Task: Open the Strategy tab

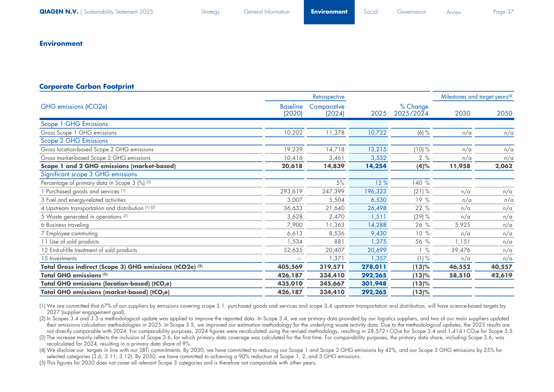Action: pos(210,12)
